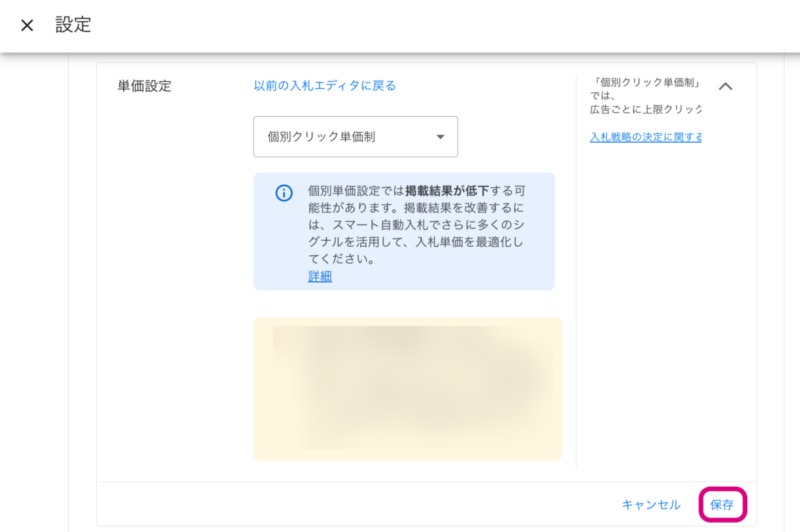Collapse the 単価設定 section with the chevron

tap(725, 87)
